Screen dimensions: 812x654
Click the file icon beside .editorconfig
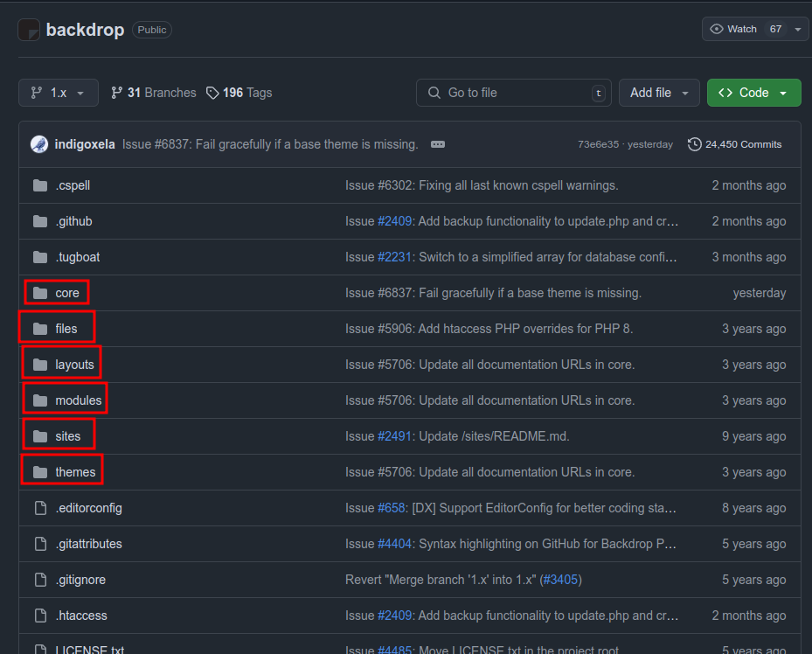tap(39, 508)
